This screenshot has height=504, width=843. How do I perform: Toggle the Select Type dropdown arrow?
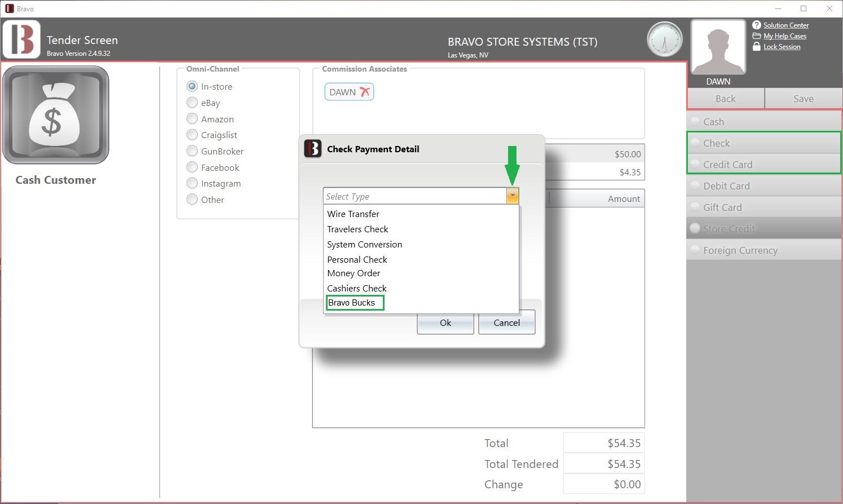512,196
